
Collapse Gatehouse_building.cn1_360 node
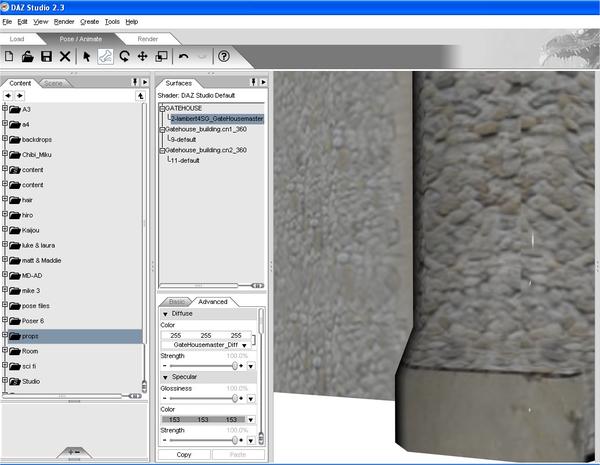[x=162, y=130]
